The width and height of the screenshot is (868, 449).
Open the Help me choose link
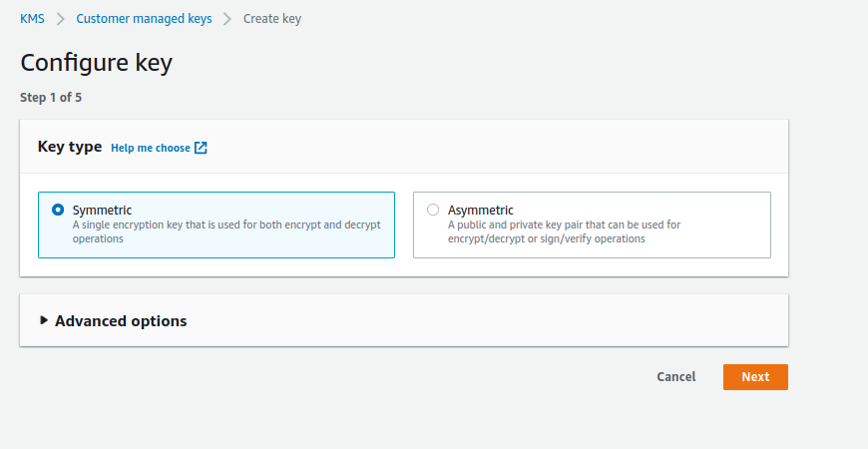[x=151, y=148]
